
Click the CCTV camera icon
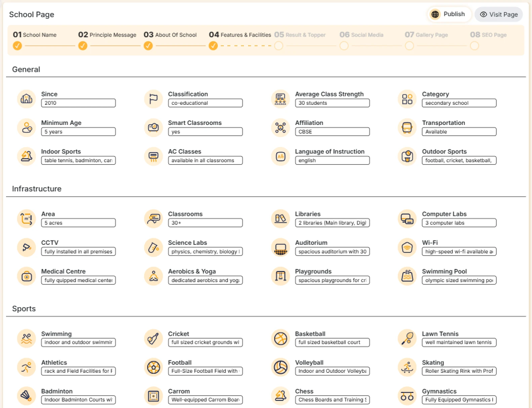(x=27, y=247)
